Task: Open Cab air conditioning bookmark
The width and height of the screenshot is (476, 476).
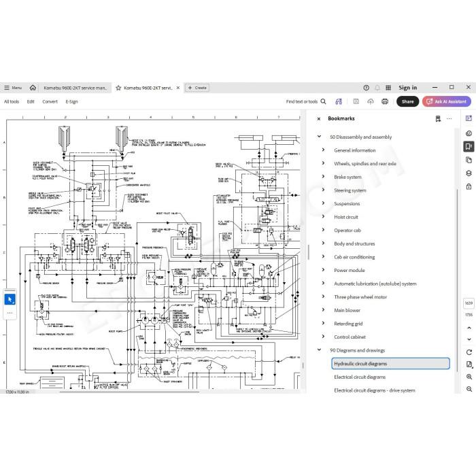Action: tap(354, 257)
